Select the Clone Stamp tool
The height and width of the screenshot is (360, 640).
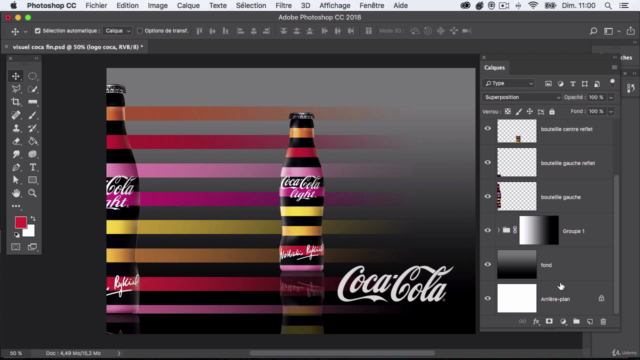16,128
